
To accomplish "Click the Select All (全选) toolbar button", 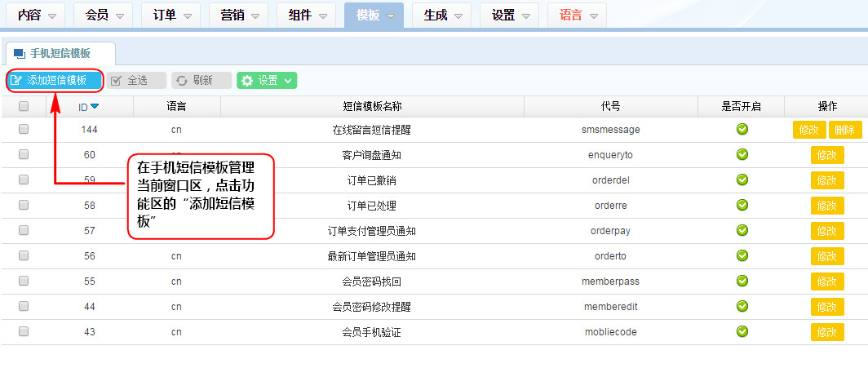I will 136,80.
